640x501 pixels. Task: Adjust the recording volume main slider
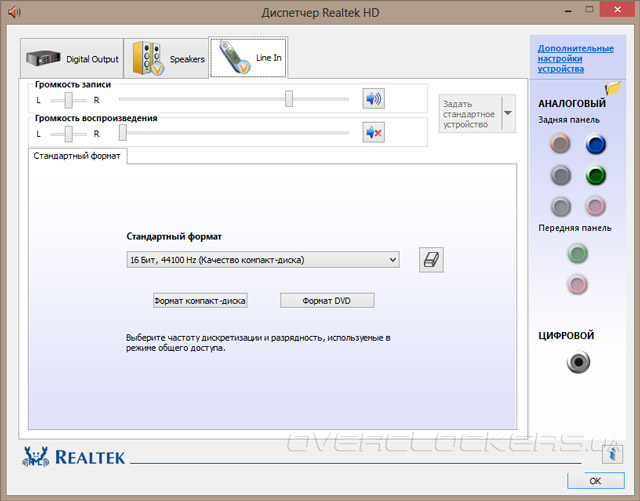coord(289,99)
